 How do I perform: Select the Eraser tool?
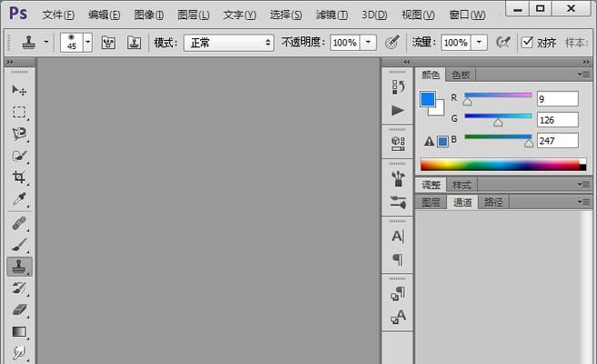pyautogui.click(x=19, y=310)
